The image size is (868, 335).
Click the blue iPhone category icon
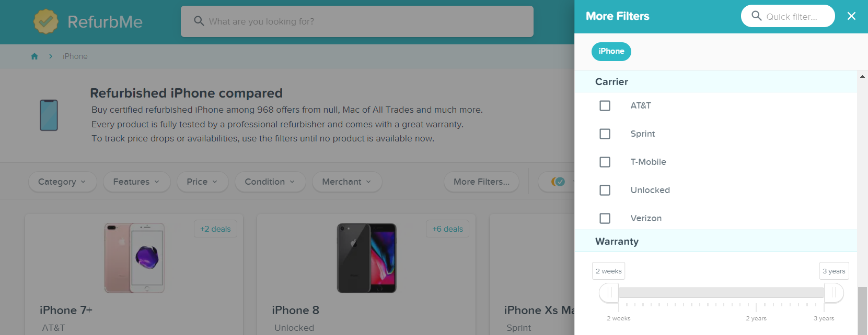click(x=49, y=115)
